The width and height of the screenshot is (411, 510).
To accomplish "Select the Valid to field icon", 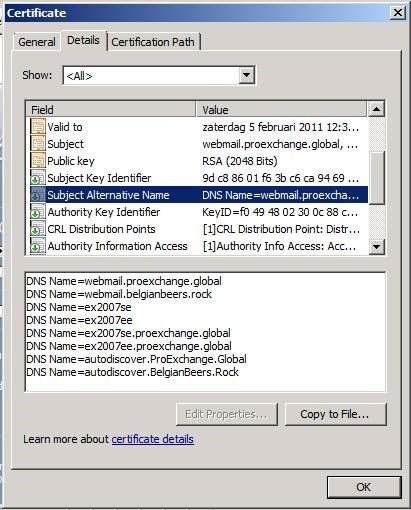I will (38, 127).
